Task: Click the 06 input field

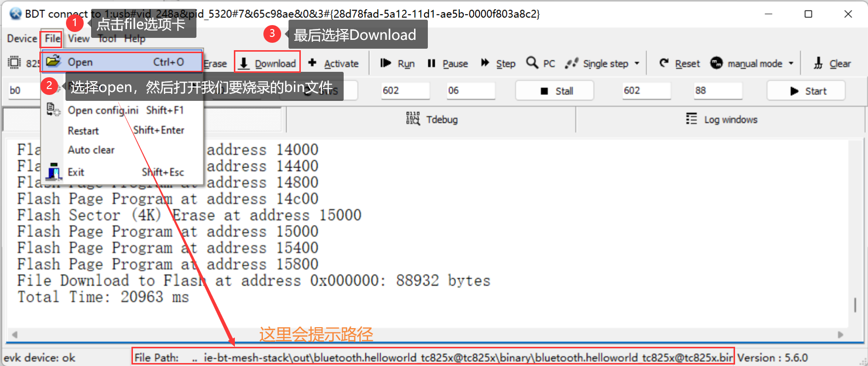Action: click(471, 91)
